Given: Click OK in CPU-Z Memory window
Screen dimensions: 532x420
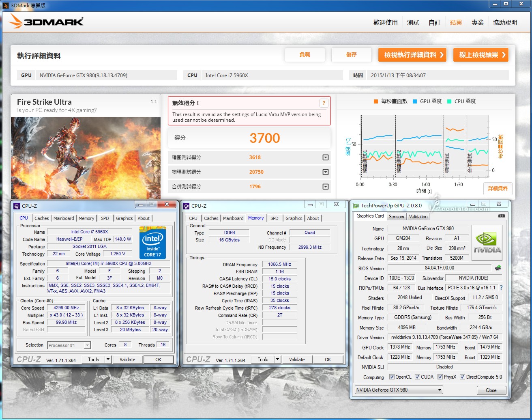Looking at the screenshot, I should pyautogui.click(x=328, y=360).
